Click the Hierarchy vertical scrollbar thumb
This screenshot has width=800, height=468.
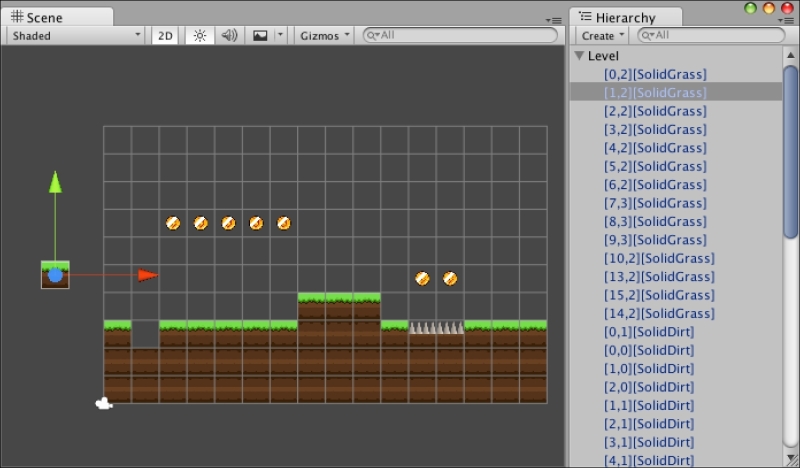[791, 151]
